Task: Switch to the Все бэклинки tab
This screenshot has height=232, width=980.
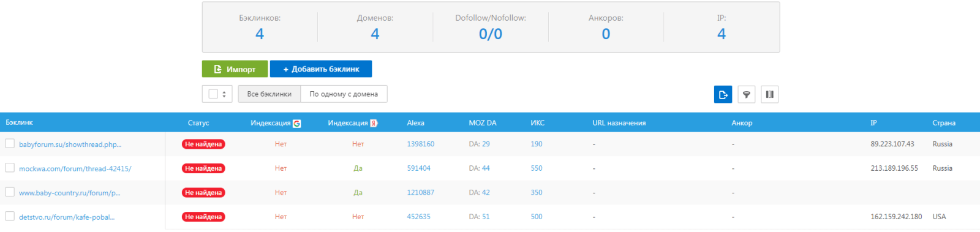Action: (x=269, y=94)
